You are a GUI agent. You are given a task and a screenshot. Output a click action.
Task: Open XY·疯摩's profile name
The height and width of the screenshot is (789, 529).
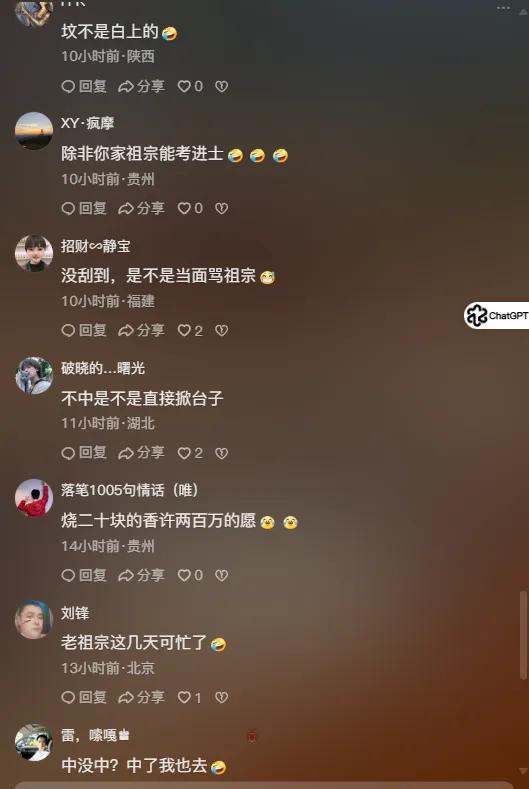pos(87,123)
